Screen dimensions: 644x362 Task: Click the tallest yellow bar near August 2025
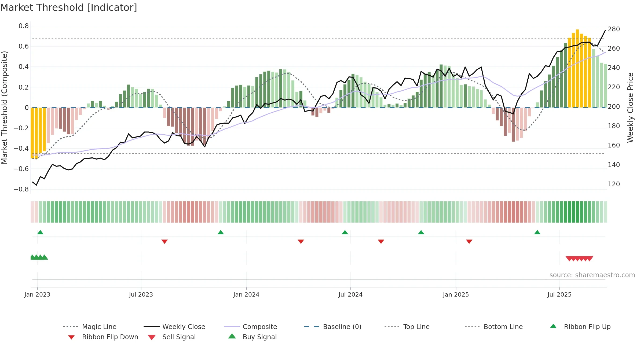point(577,68)
